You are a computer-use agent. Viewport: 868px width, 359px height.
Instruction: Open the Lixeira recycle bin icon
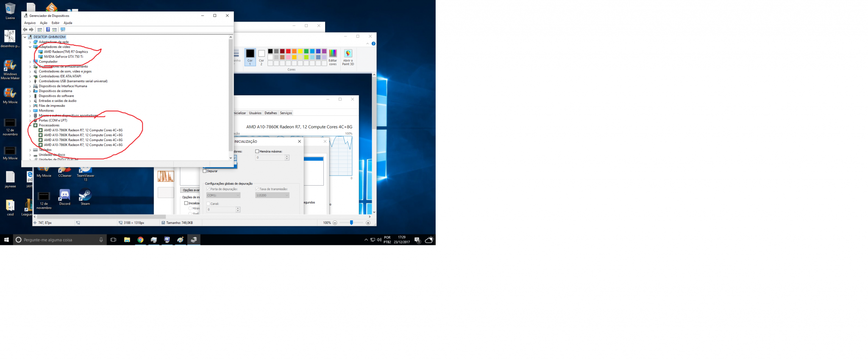pos(10,11)
